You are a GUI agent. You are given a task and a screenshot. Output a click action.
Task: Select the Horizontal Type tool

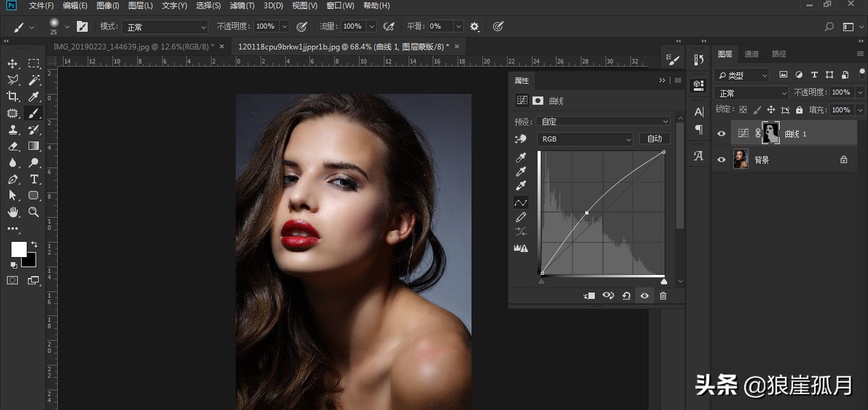(34, 179)
